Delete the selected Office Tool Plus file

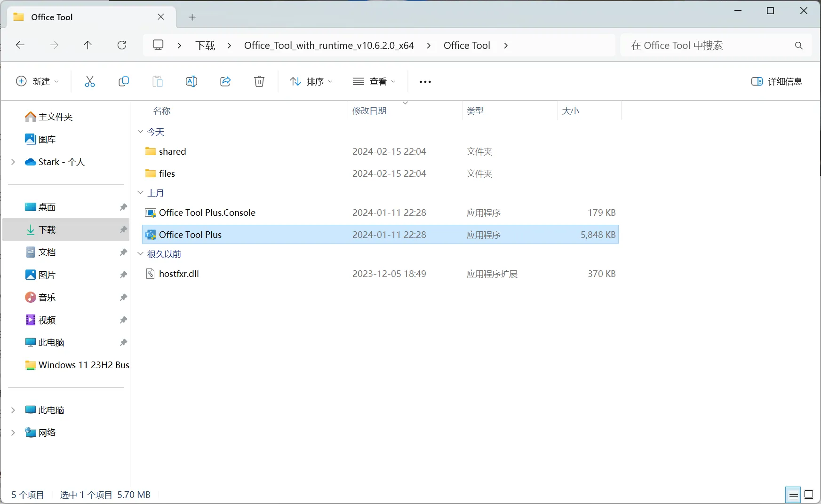[259, 81]
